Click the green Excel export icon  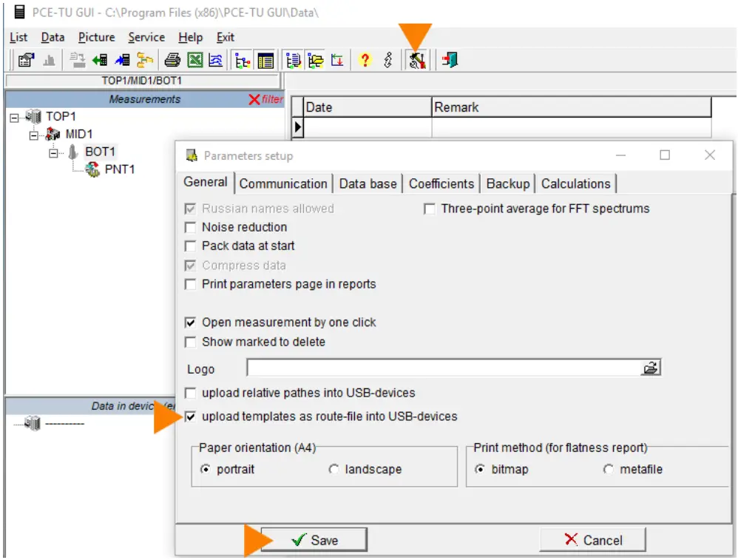195,60
